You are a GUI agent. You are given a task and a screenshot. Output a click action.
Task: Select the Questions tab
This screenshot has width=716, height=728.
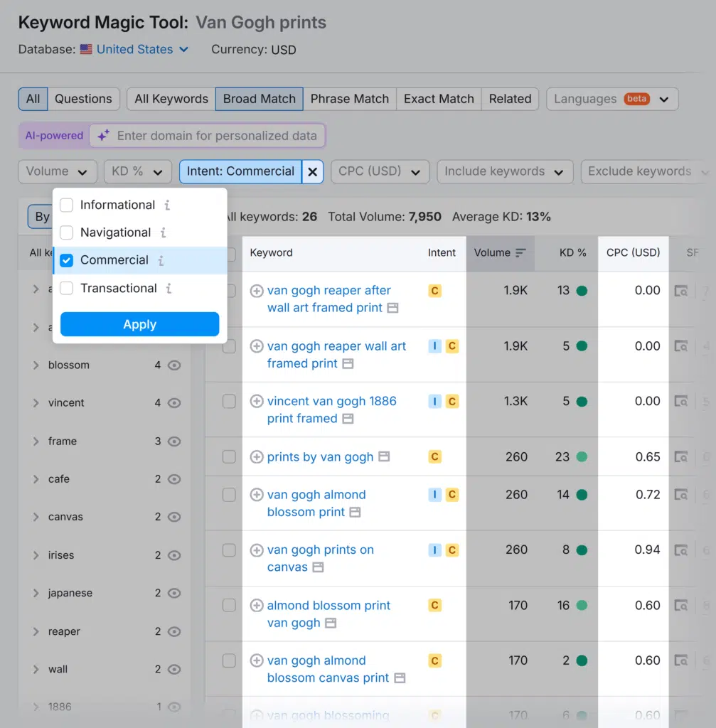[x=83, y=99]
